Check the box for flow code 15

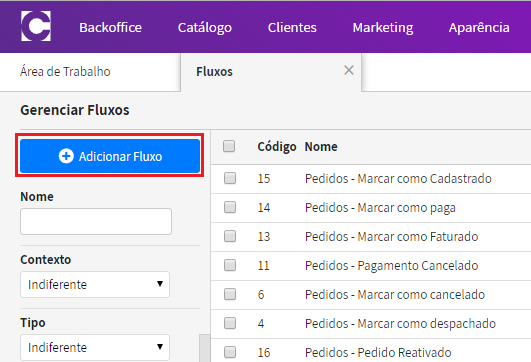[230, 178]
